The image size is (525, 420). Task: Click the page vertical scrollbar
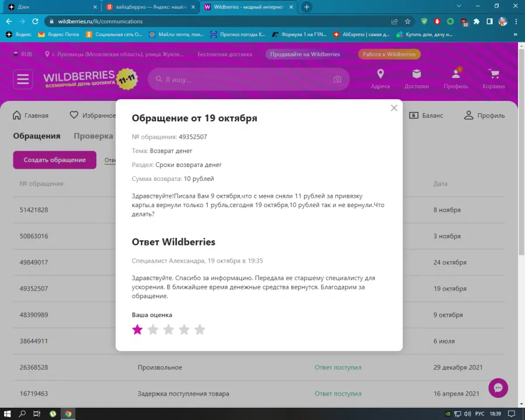coord(521,152)
